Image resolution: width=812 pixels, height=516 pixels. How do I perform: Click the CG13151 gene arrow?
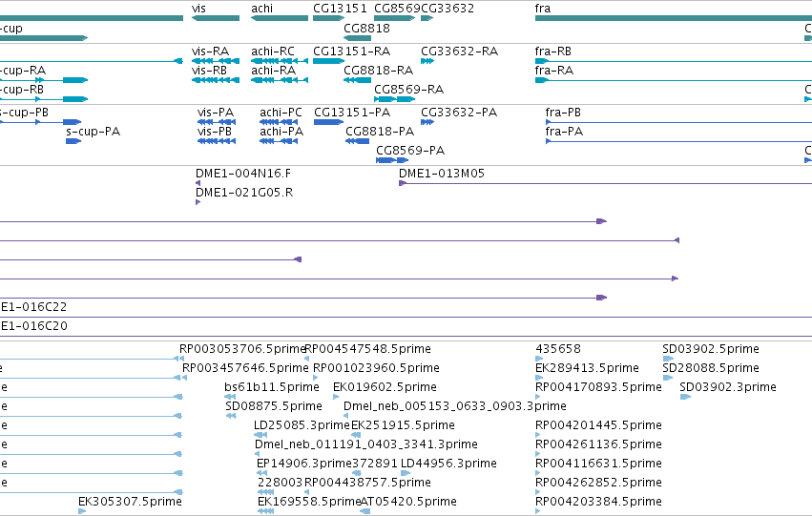click(x=329, y=18)
